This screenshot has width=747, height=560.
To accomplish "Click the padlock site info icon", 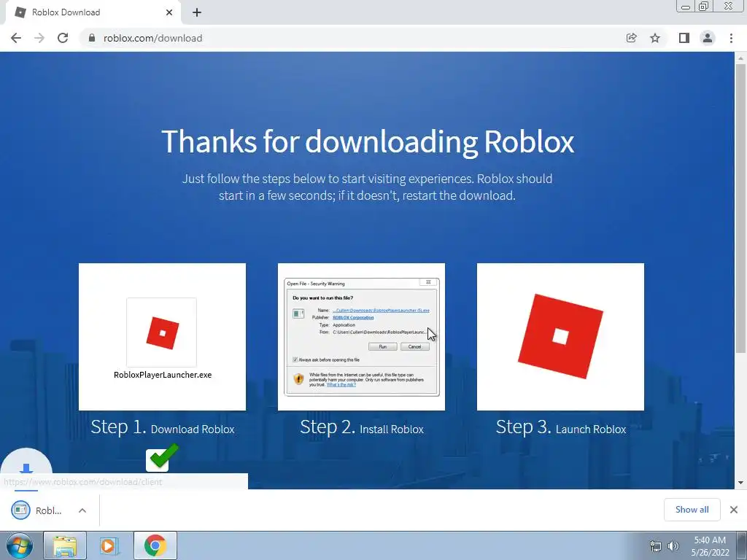I will 92,38.
